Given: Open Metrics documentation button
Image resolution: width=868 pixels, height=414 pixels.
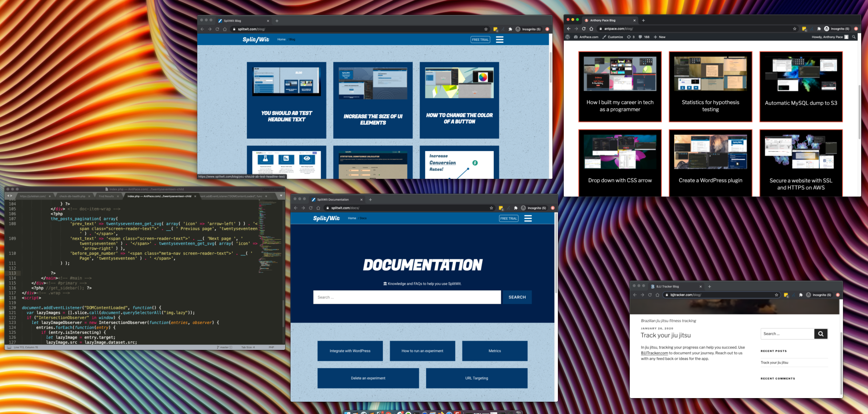Looking at the screenshot, I should click(495, 351).
